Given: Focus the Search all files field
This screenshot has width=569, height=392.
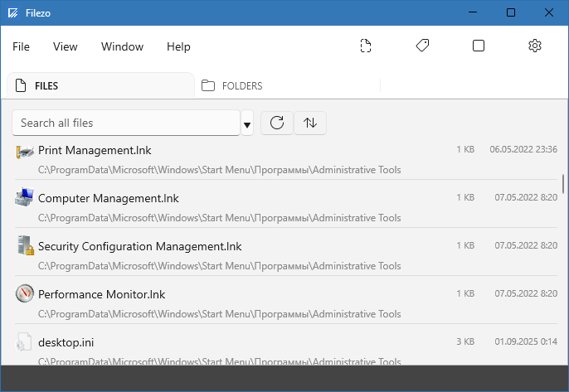Looking at the screenshot, I should pyautogui.click(x=126, y=123).
